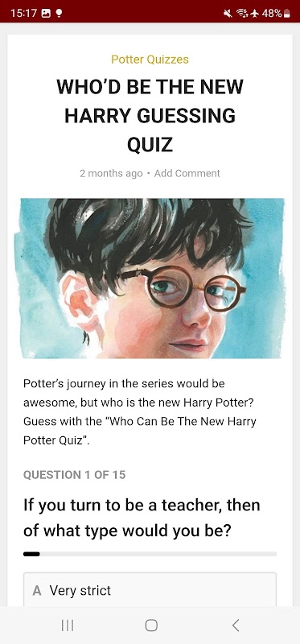Open the Potter Quizzes category link
The width and height of the screenshot is (300, 644).
150,60
